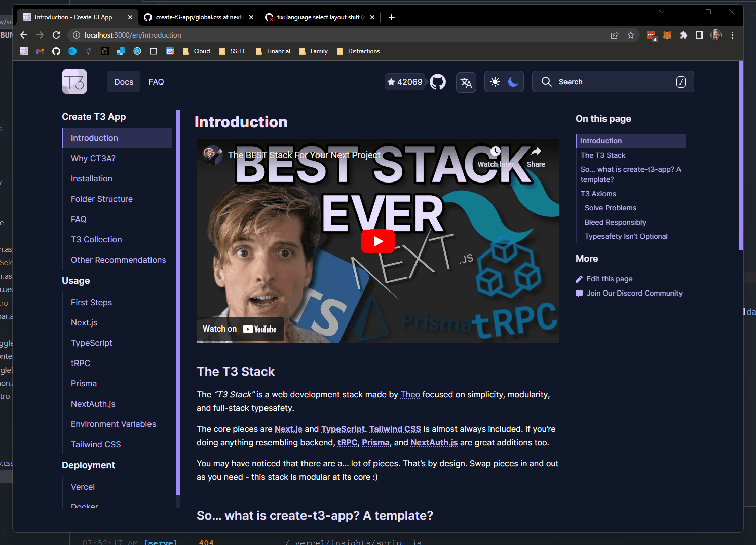The height and width of the screenshot is (545, 756).
Task: Open the FAQ header link
Action: click(156, 82)
